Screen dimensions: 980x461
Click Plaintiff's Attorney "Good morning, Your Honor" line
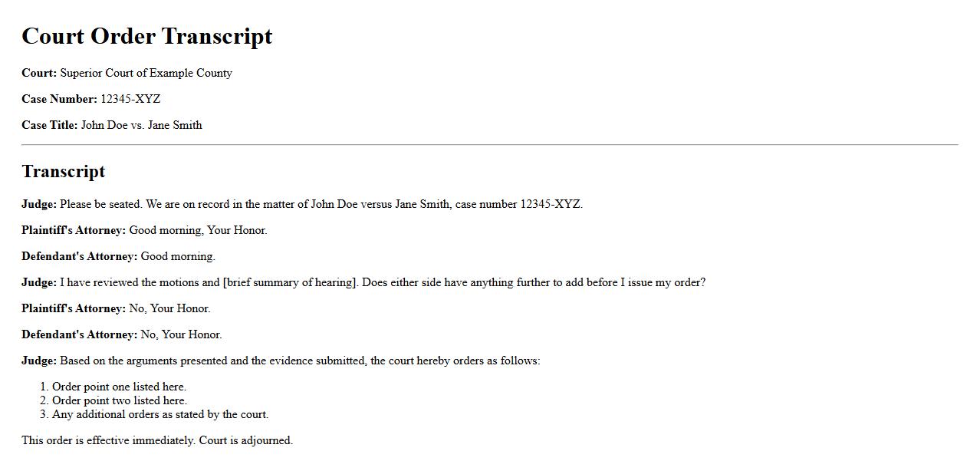[x=198, y=230]
